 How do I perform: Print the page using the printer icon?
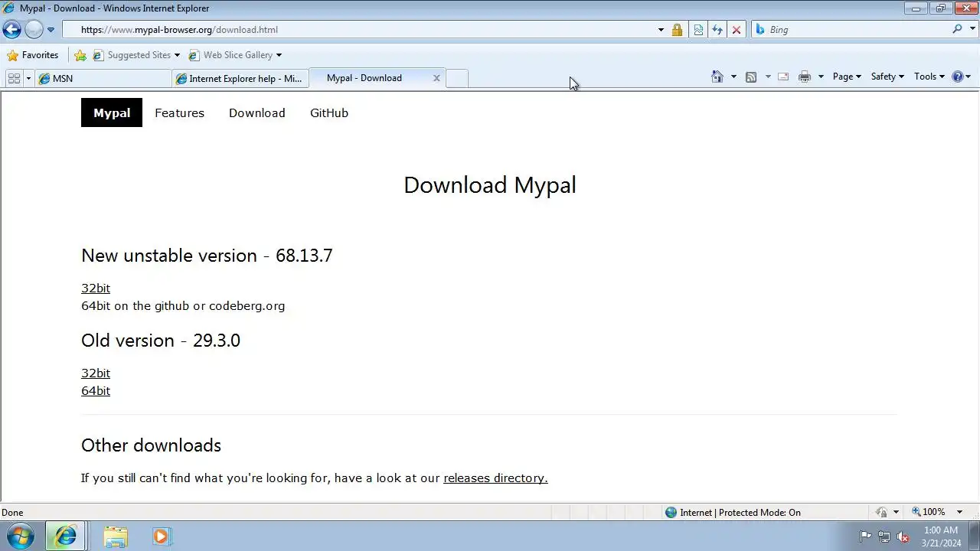pyautogui.click(x=805, y=77)
